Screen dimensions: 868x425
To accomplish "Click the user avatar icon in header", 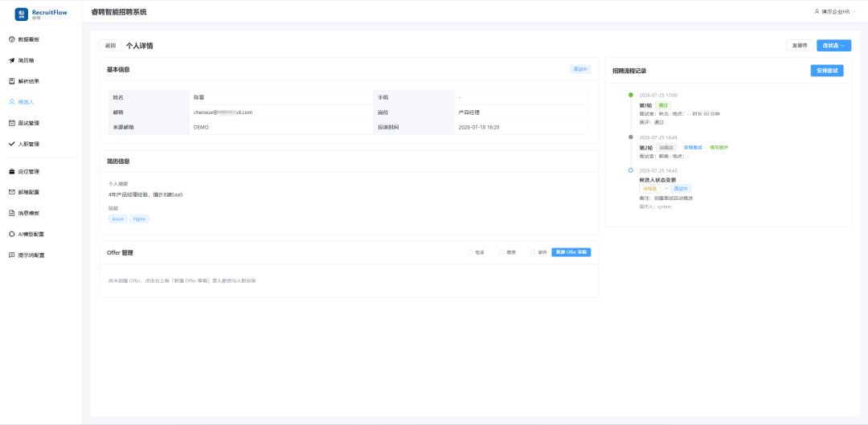I will click(817, 11).
